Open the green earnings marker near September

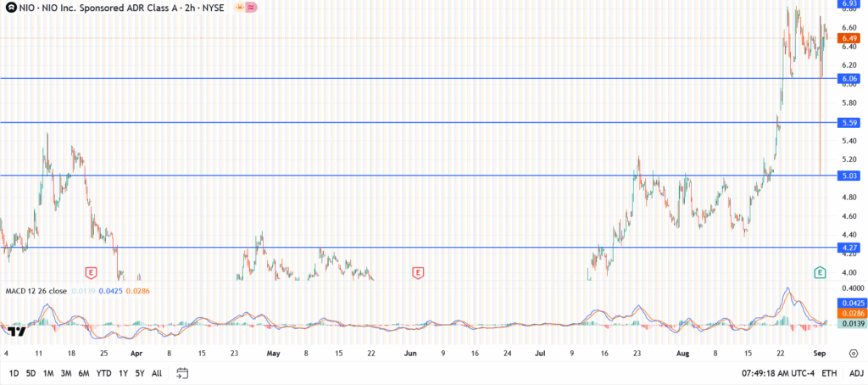820,272
